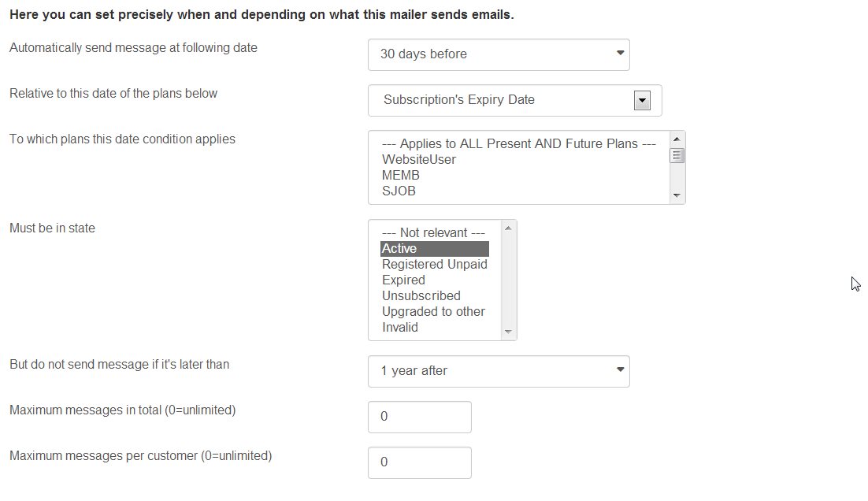The width and height of the screenshot is (868, 501).
Task: Select 'Applies to ALL Present AND Future Plans'
Action: pos(519,143)
